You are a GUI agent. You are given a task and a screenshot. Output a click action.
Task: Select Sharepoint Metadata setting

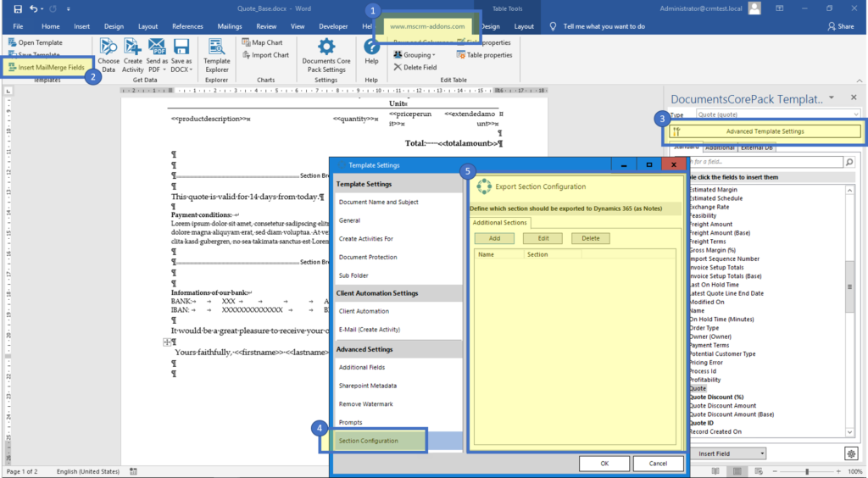click(x=368, y=385)
